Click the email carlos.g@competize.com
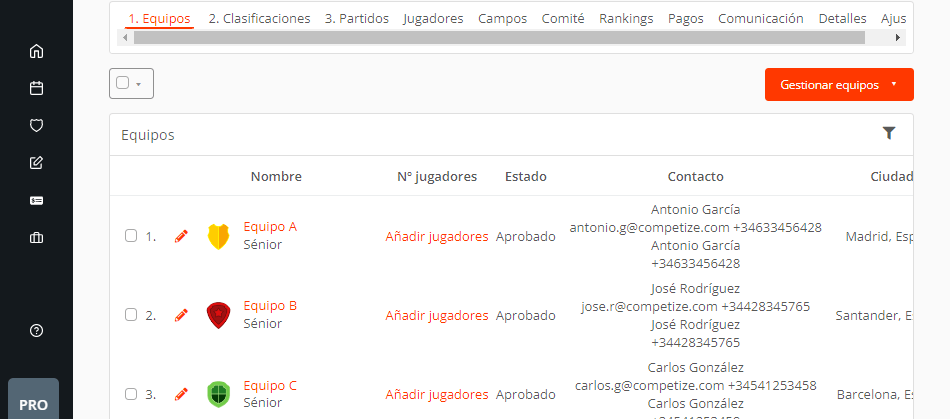Viewport: 950px width, 419px height. click(649, 386)
